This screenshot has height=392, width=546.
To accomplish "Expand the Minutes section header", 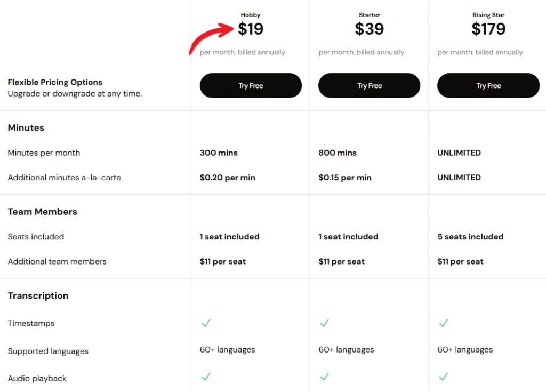I will 26,127.
